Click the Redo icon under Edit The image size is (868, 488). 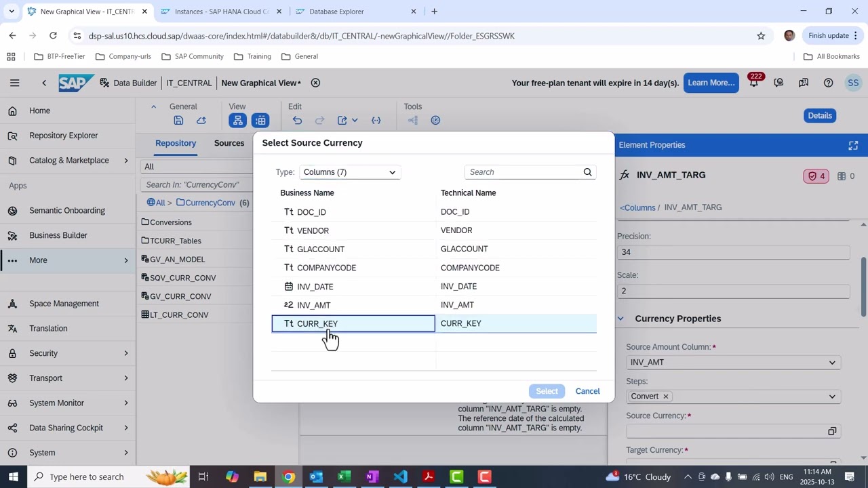(319, 120)
